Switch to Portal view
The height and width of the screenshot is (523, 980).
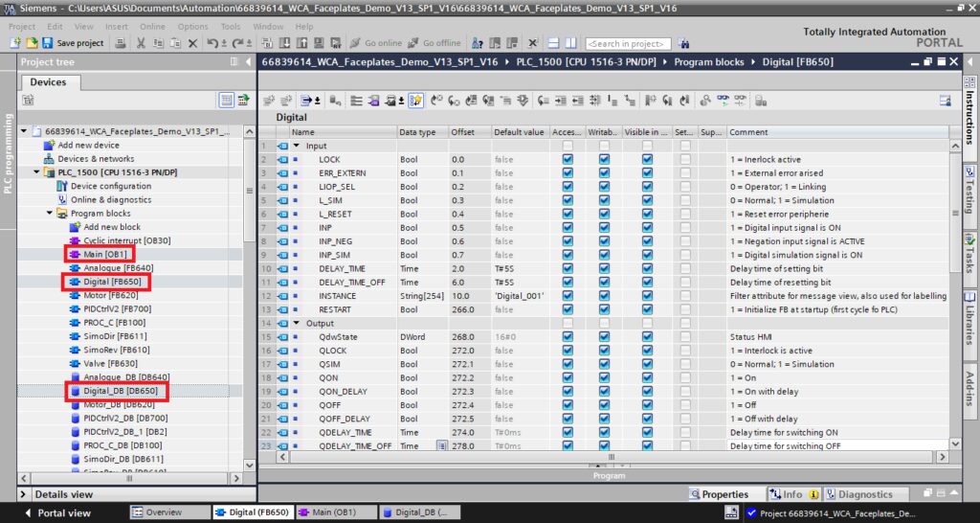[57, 513]
